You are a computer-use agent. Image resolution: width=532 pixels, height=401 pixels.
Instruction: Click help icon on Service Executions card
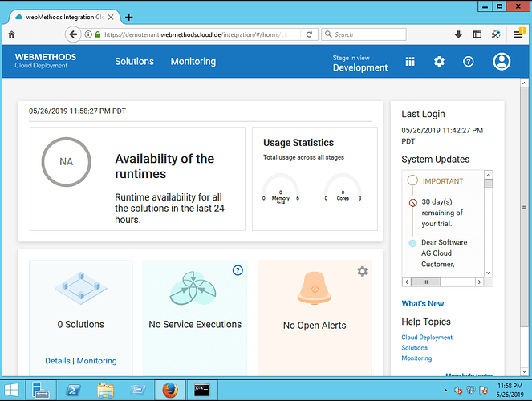[x=238, y=271]
